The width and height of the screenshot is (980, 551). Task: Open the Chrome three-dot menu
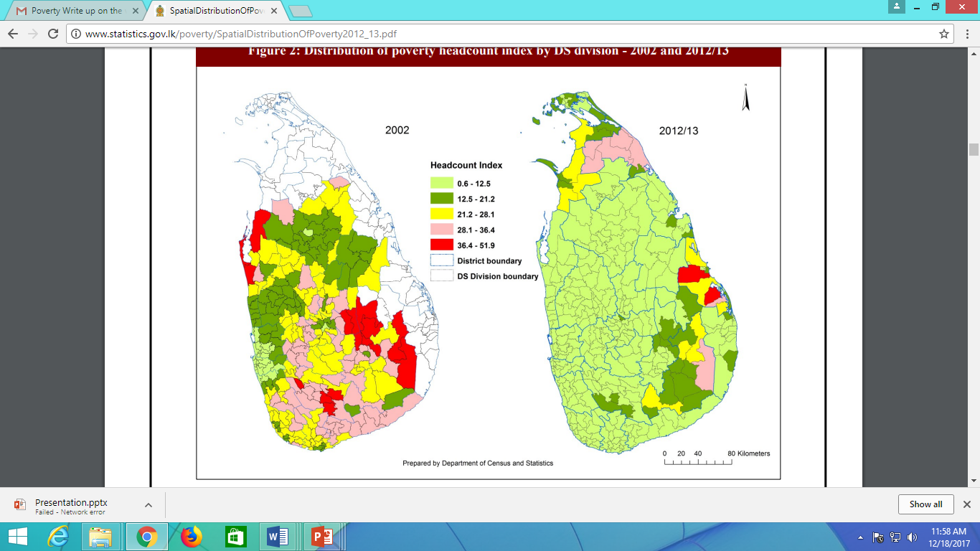pyautogui.click(x=966, y=34)
